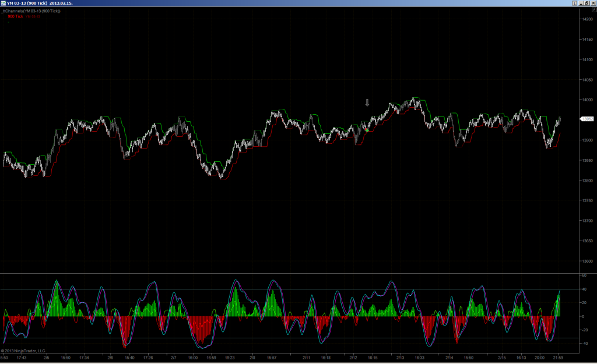Screen dimensions: 597x364
Task: Click the 14100 price axis label
Action: (588, 59)
